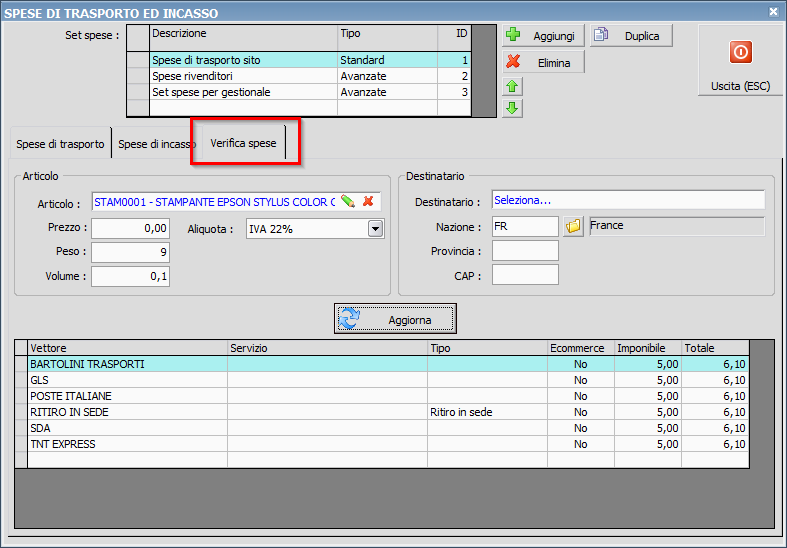Click the Volume input field

tap(130, 276)
